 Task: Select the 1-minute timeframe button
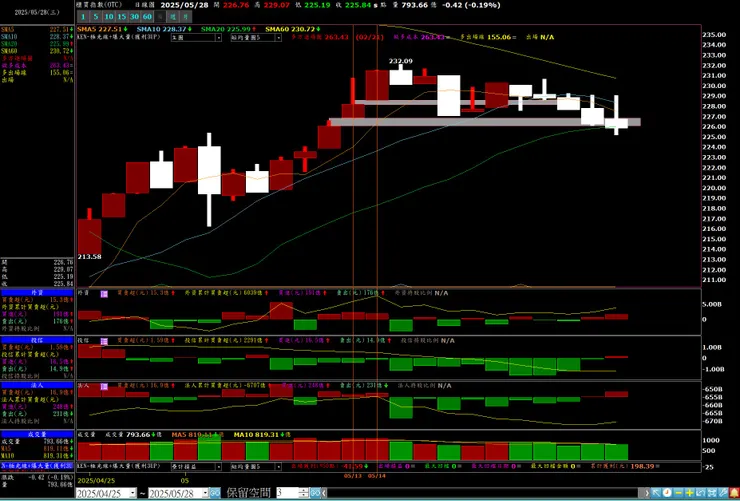(83, 17)
